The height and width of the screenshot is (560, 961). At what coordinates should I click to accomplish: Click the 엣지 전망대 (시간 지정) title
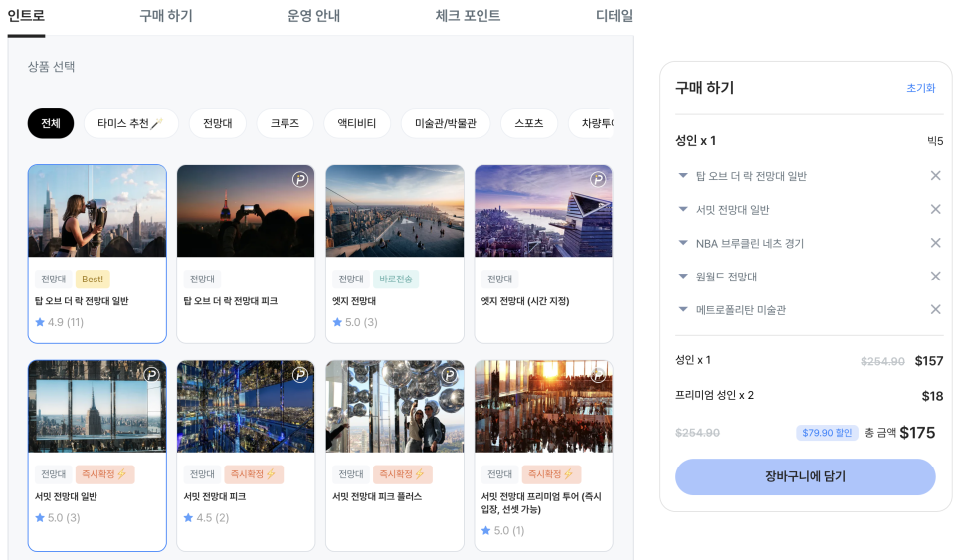(x=525, y=301)
